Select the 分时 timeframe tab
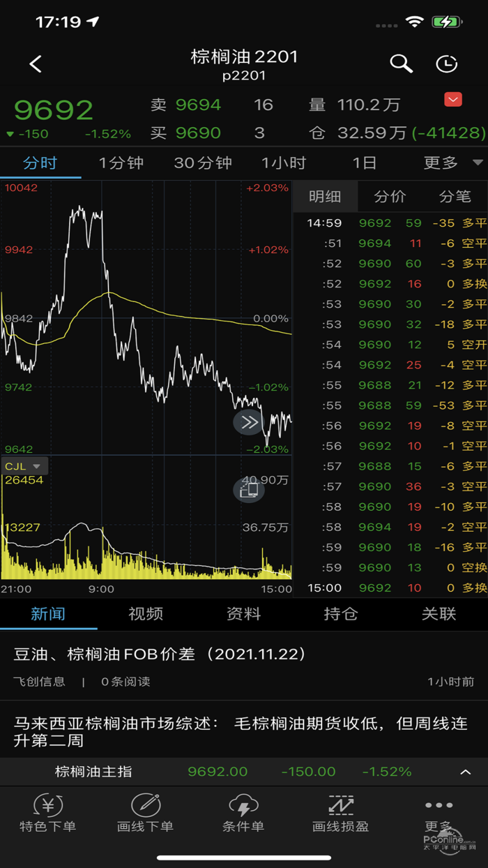This screenshot has height=868, width=488. [x=40, y=163]
